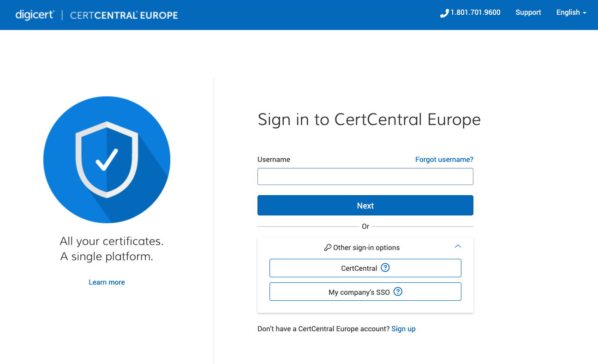Click the phone icon in the header
Viewport: 598px width, 364px height.
point(444,12)
